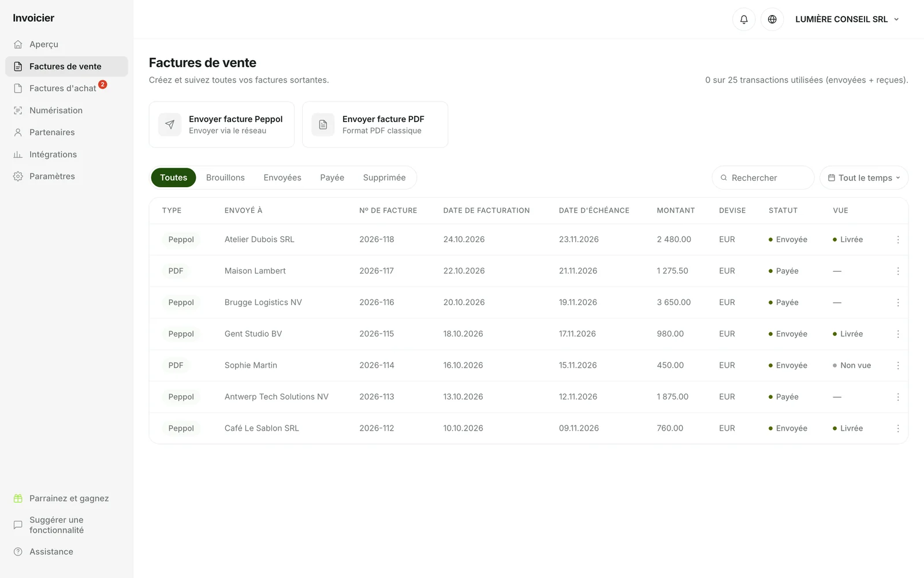
Task: Click Non vue status for Sophie Martin
Action: (x=852, y=365)
